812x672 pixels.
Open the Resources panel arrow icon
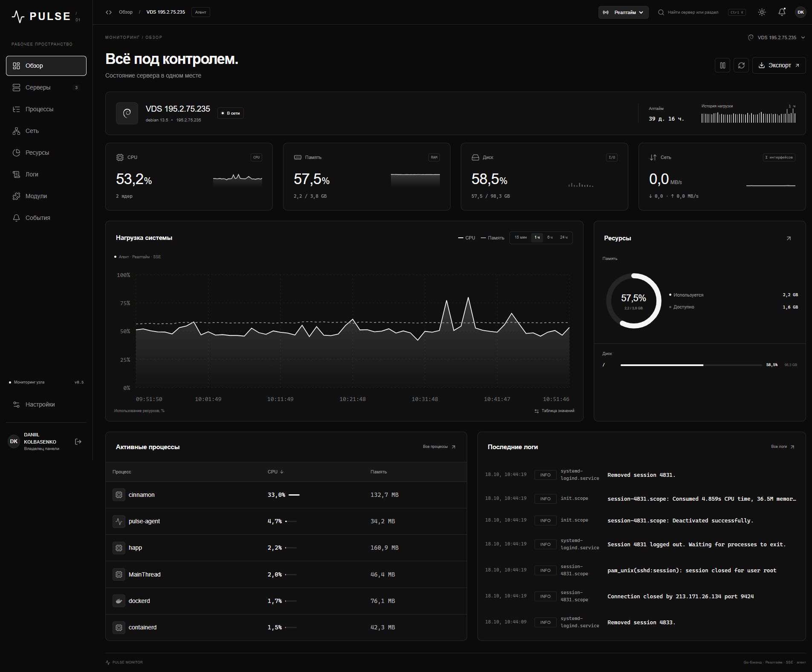pos(789,239)
